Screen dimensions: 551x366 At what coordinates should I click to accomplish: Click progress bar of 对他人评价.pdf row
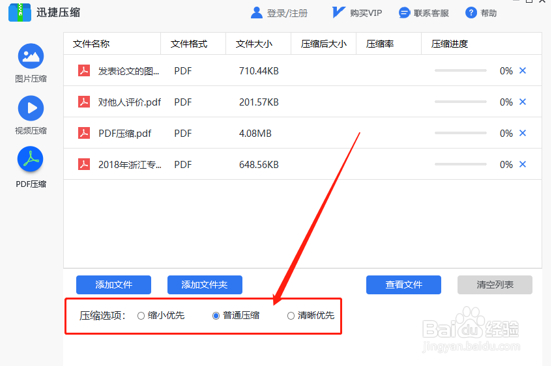pos(461,102)
